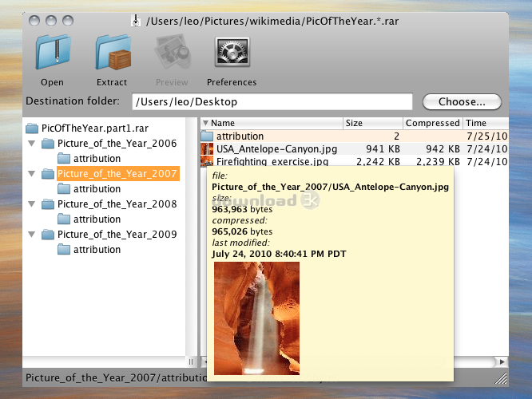Open Preferences from the toolbar
Viewport: 532px width, 399px height.
pos(232,54)
